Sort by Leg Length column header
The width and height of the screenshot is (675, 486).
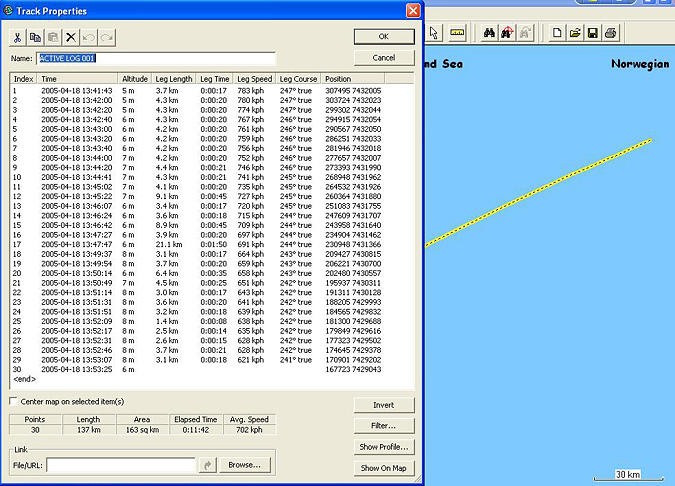(x=174, y=79)
